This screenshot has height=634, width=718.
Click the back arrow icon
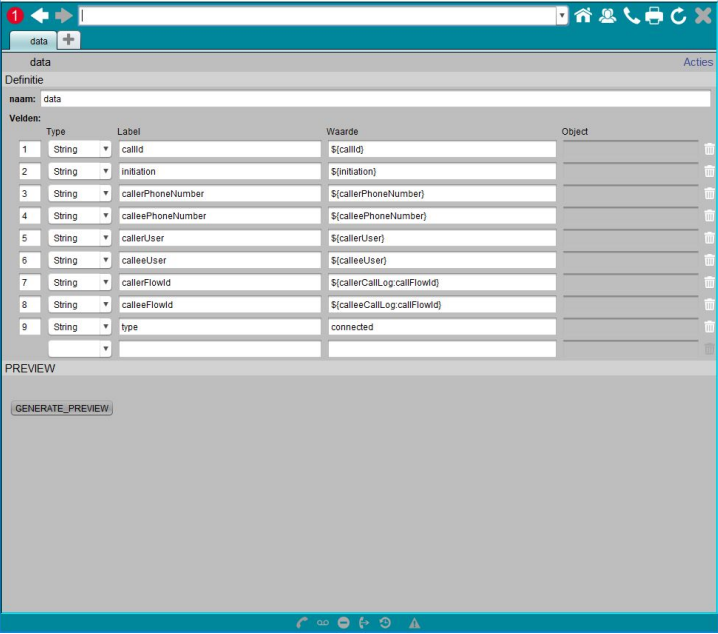(x=40, y=15)
